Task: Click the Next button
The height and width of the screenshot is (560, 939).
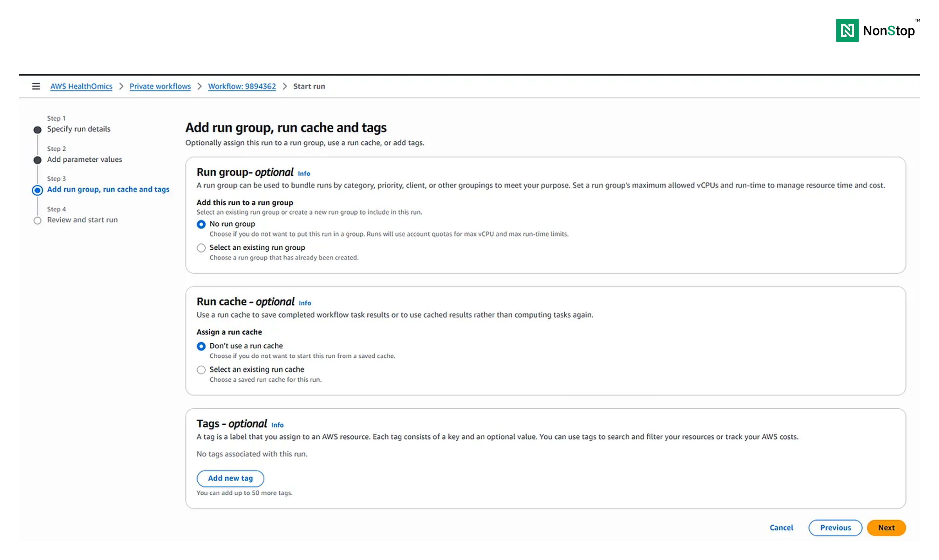Action: pyautogui.click(x=886, y=528)
